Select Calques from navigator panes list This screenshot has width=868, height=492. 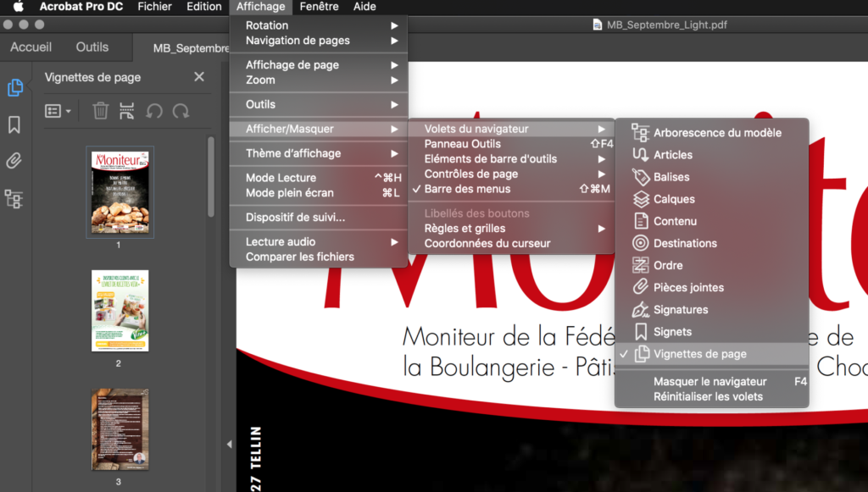[674, 199]
